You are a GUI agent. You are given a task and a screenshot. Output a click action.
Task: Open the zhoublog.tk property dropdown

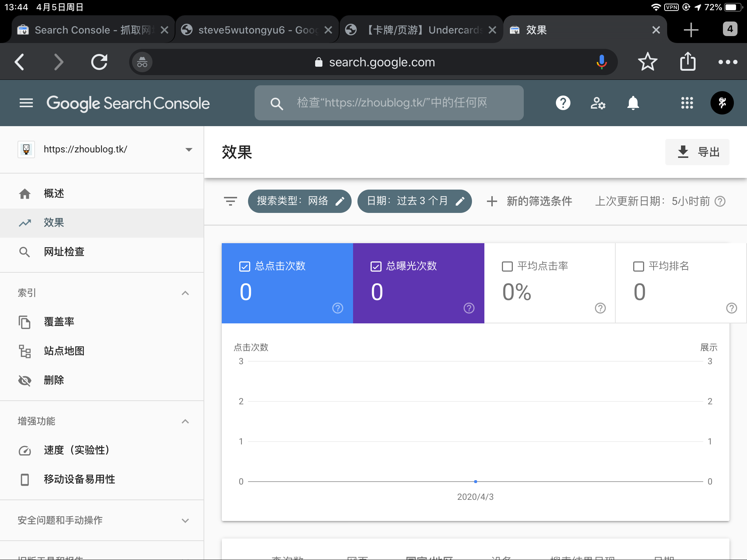(x=189, y=149)
